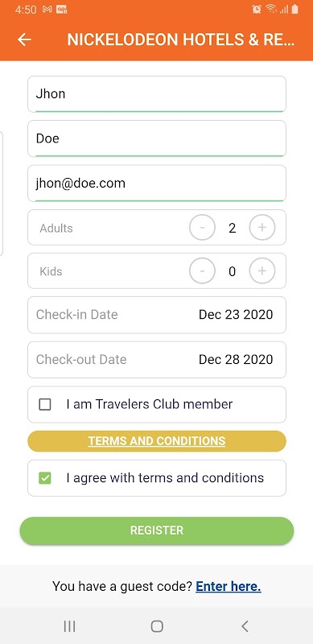Open Android recent apps button

[69, 626]
